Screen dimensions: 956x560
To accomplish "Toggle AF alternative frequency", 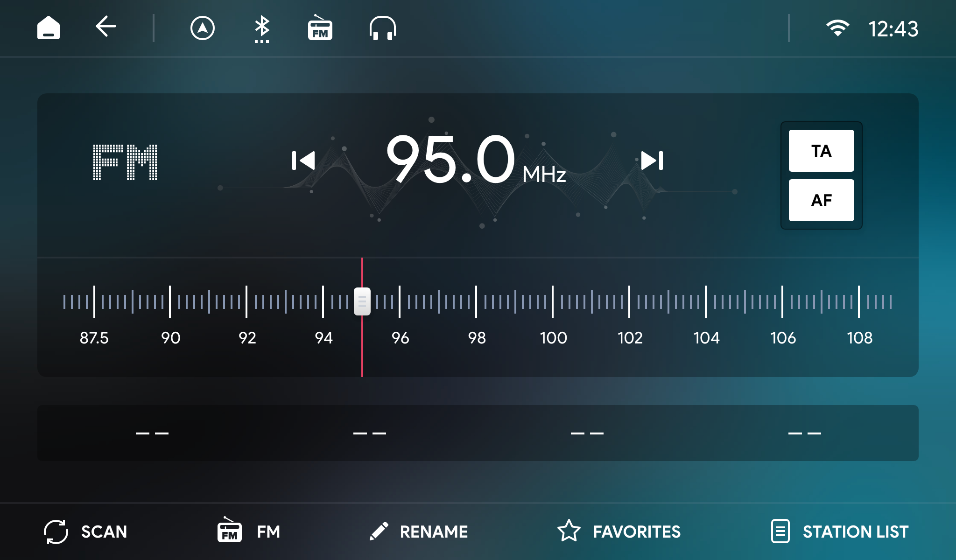I will [x=821, y=200].
